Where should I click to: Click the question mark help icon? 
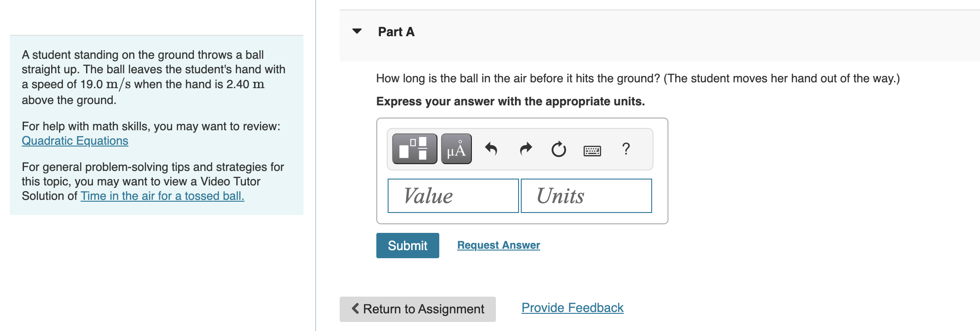pos(626,149)
